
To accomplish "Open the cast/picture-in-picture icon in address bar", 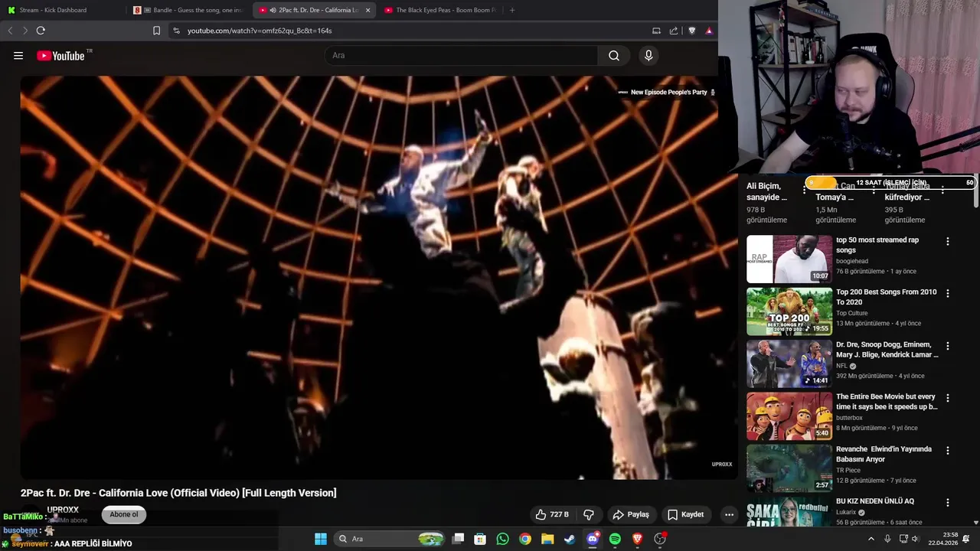I will coord(656,31).
